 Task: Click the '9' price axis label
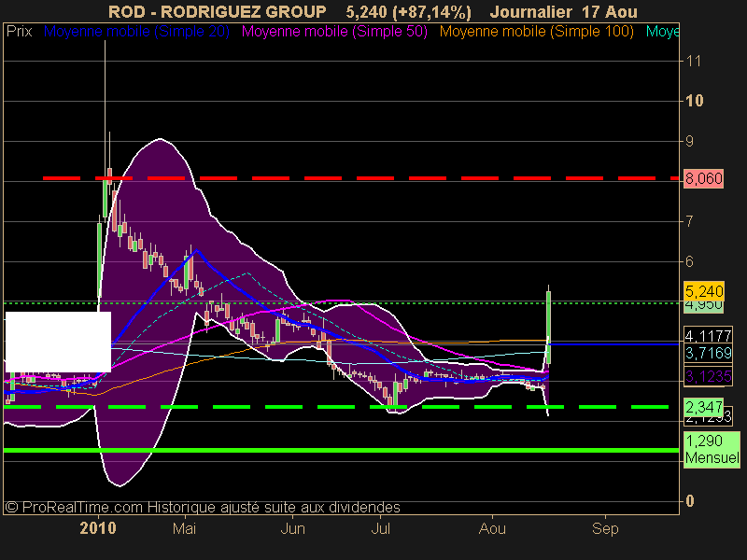click(689, 142)
